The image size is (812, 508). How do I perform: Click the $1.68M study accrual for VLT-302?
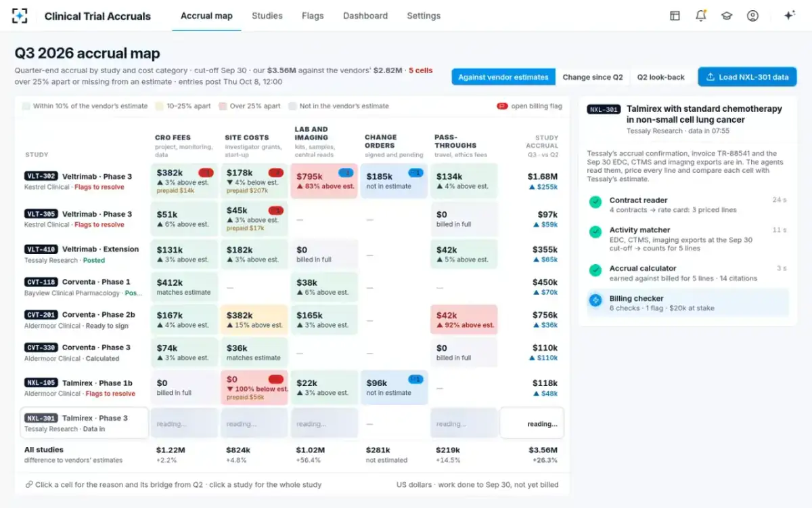(x=543, y=176)
